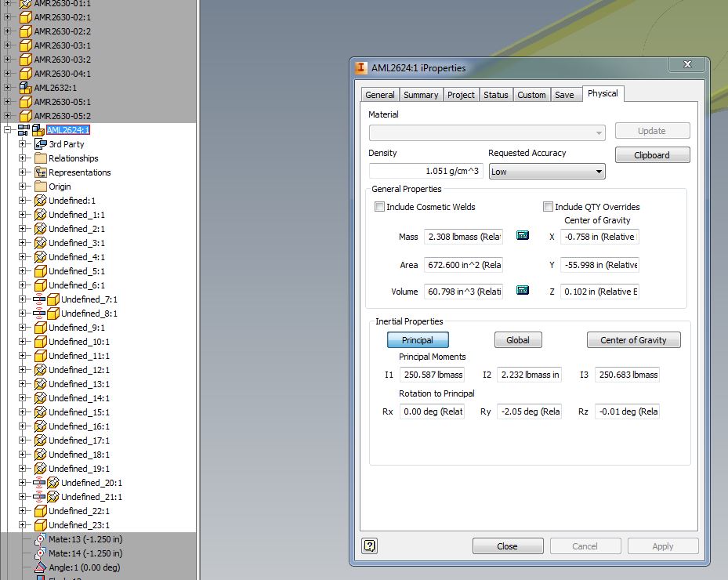This screenshot has width=728, height=580.
Task: Select the AML2624:1 assembly icon
Action: click(x=38, y=129)
